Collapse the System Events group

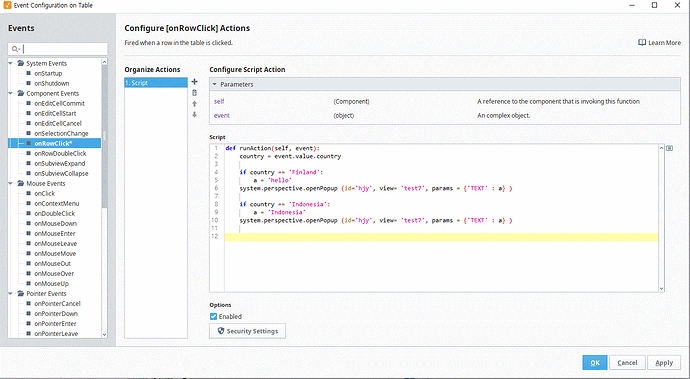coord(11,63)
